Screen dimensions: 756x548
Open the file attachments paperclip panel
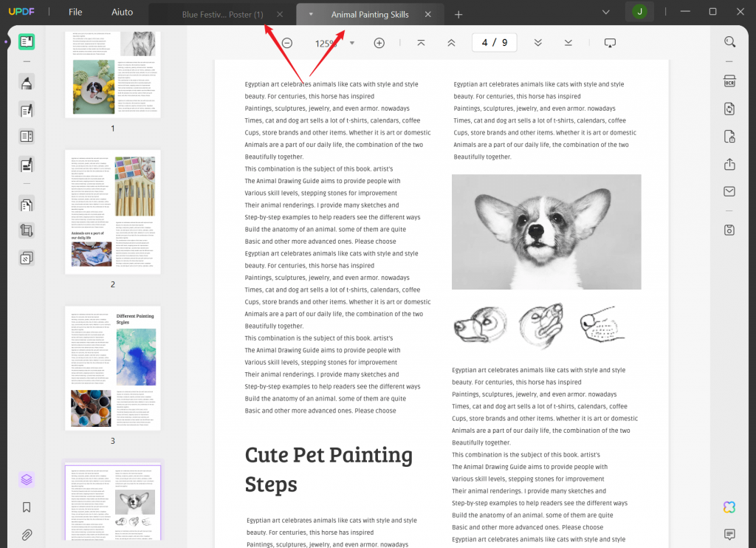27,534
